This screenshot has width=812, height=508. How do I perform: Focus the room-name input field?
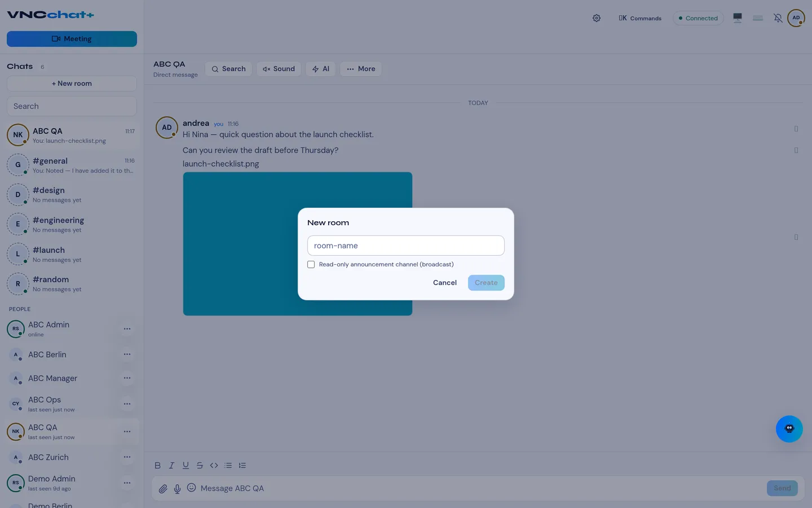pos(406,246)
